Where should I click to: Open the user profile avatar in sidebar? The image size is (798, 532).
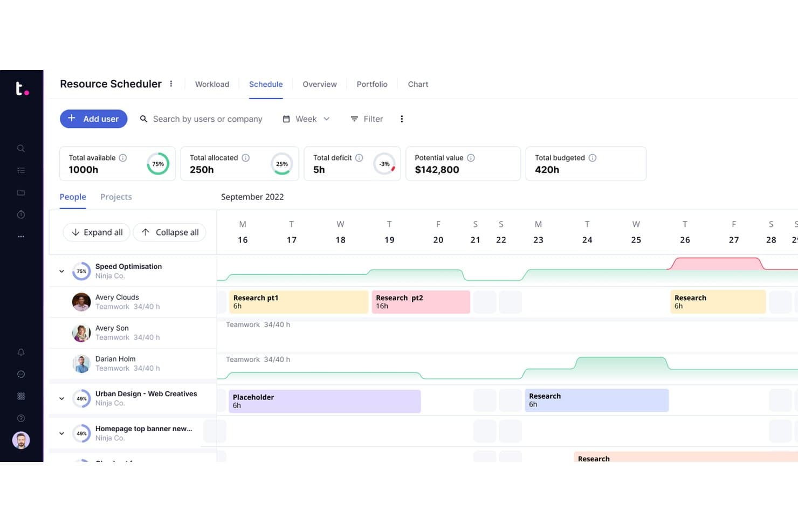(x=21, y=440)
